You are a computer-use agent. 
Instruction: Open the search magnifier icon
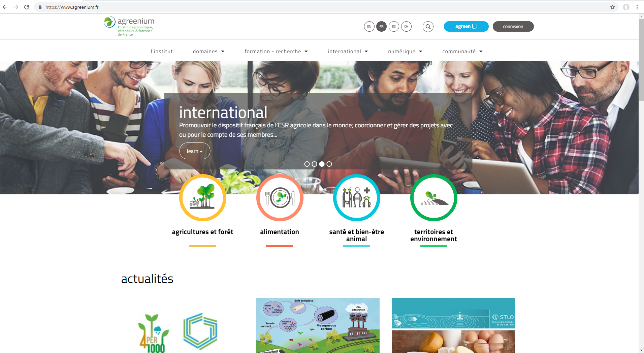coord(428,27)
